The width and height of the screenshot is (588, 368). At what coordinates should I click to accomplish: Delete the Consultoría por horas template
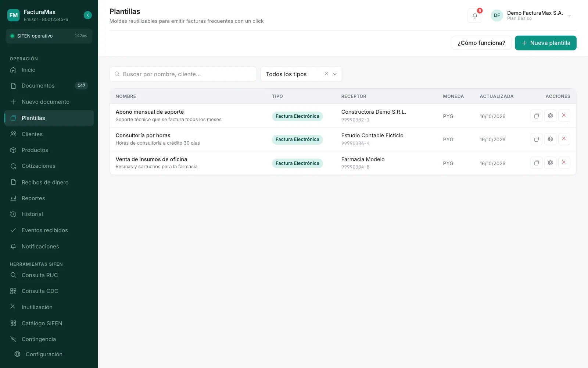click(564, 139)
